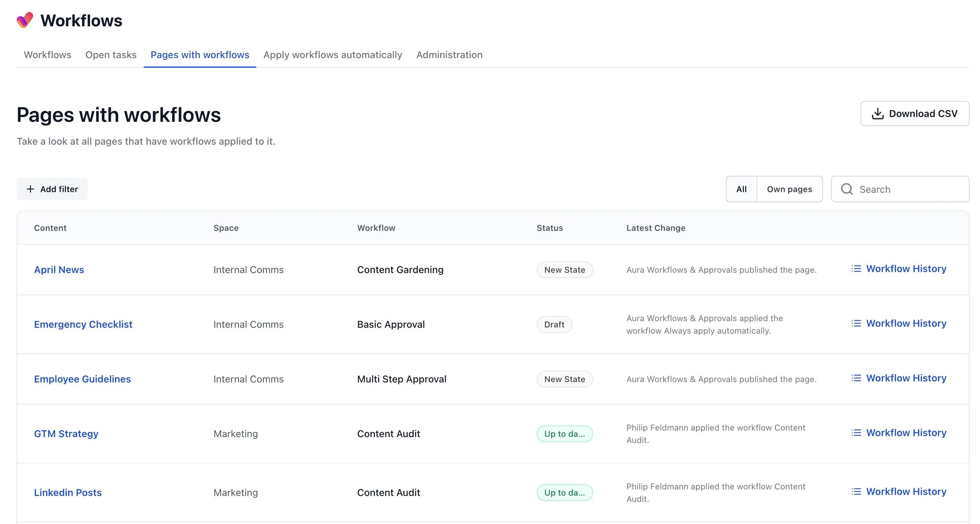Image resolution: width=980 pixels, height=524 pixels.
Task: Click the list icon in Employee Guidelines row
Action: pos(856,378)
